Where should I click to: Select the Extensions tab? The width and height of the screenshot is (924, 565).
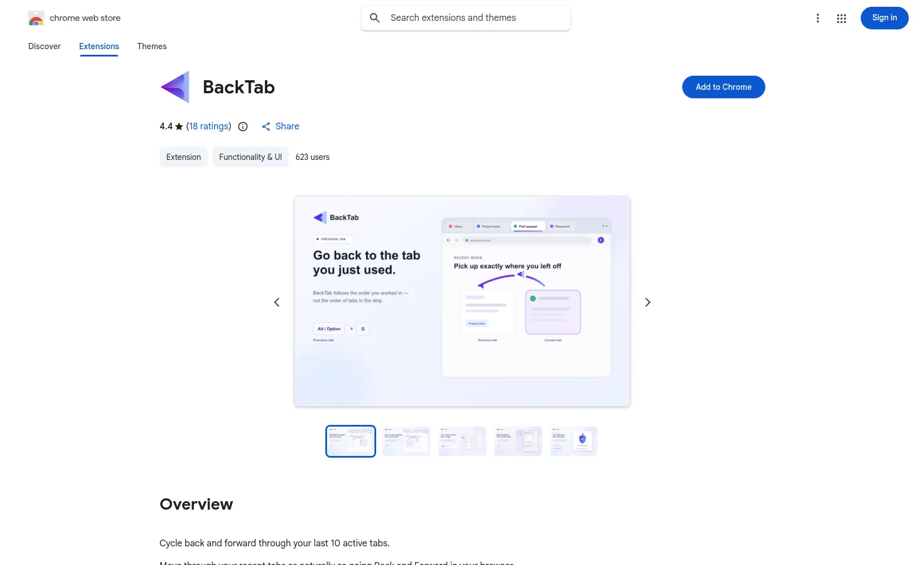tap(99, 46)
